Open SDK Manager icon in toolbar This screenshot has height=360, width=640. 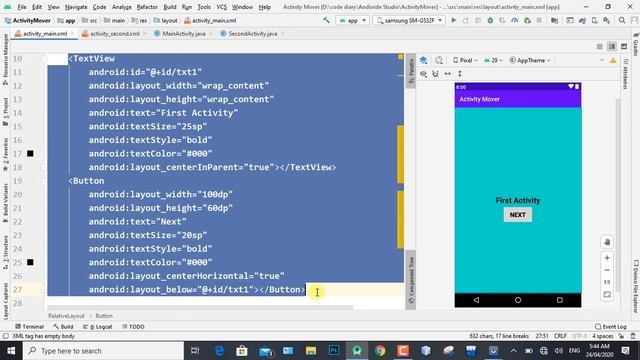tap(607, 20)
